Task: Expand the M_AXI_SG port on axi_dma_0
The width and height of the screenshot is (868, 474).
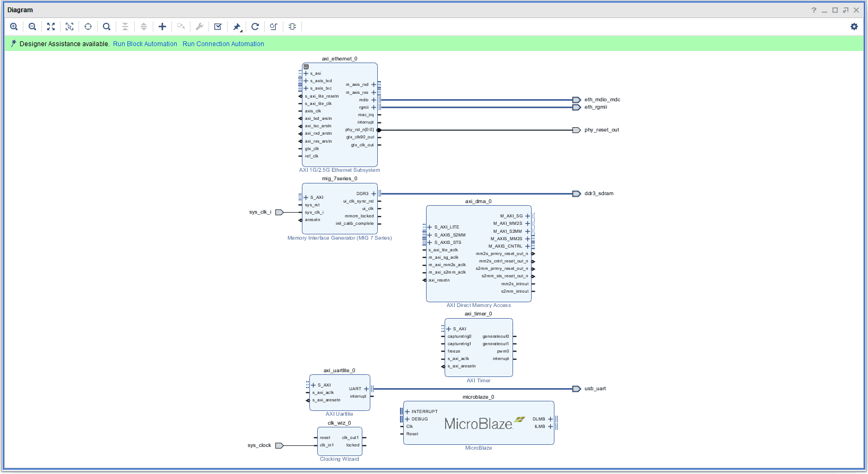Action: (527, 216)
